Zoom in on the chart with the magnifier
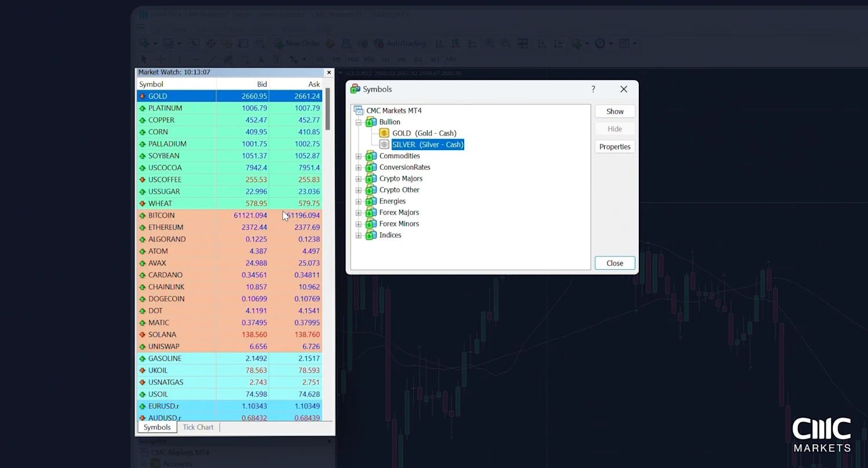Image resolution: width=868 pixels, height=468 pixels. tap(491, 43)
